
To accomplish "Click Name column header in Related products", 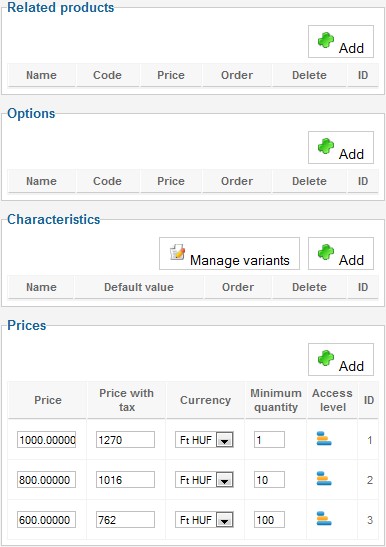I will coord(41,75).
